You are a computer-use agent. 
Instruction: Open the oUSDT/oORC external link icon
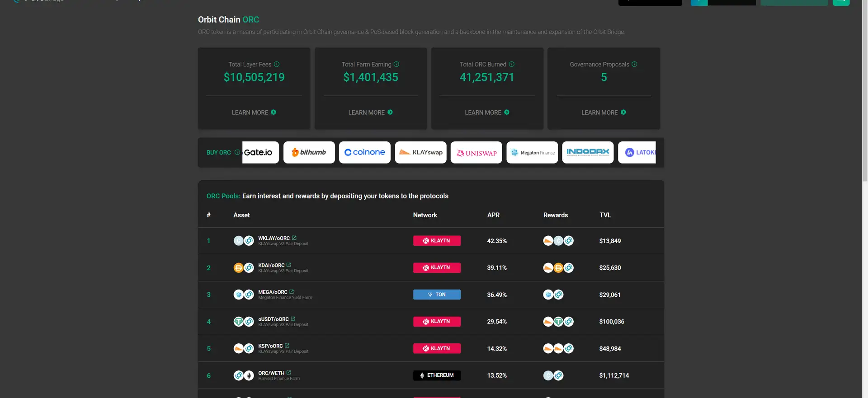pos(293,319)
